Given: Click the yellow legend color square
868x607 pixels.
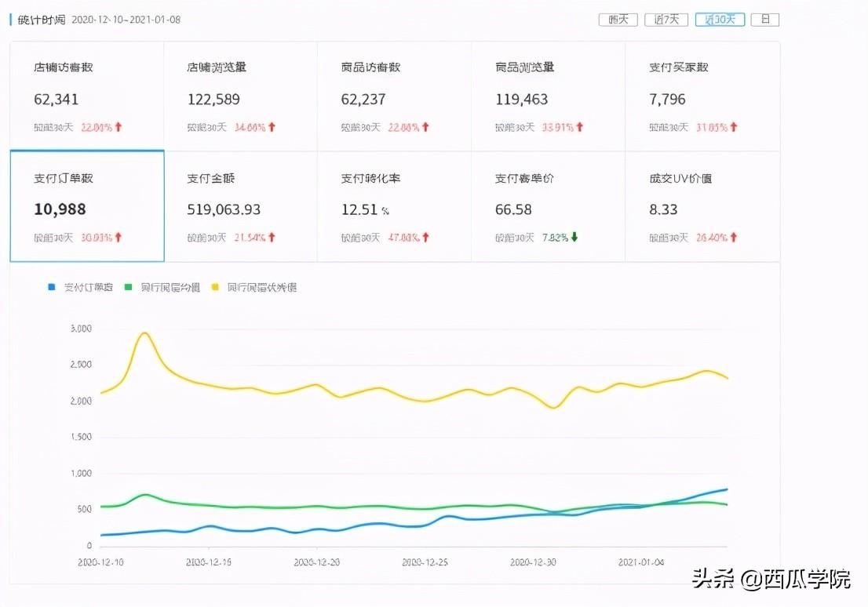Looking at the screenshot, I should pos(215,287).
